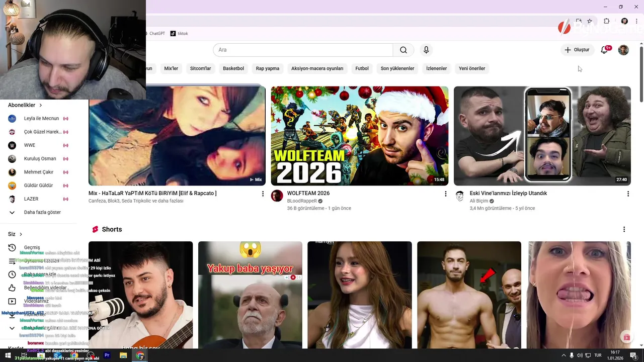Select the Sitcom'lar filter chip
This screenshot has width=644, height=362.
[200, 68]
